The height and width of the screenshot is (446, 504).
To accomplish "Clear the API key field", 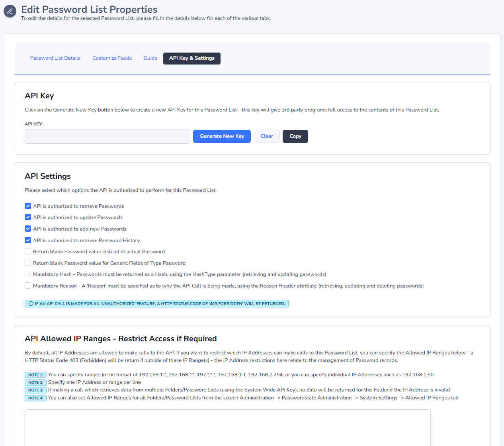I will tap(266, 136).
